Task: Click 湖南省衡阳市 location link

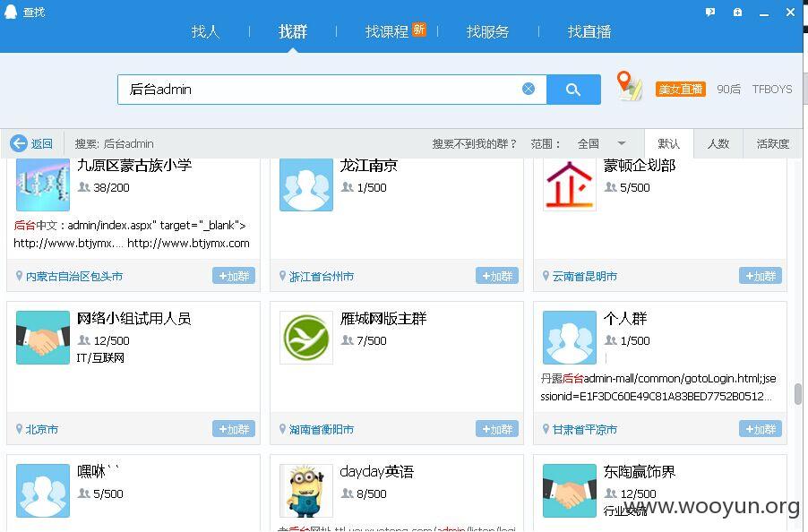Action: (x=321, y=430)
